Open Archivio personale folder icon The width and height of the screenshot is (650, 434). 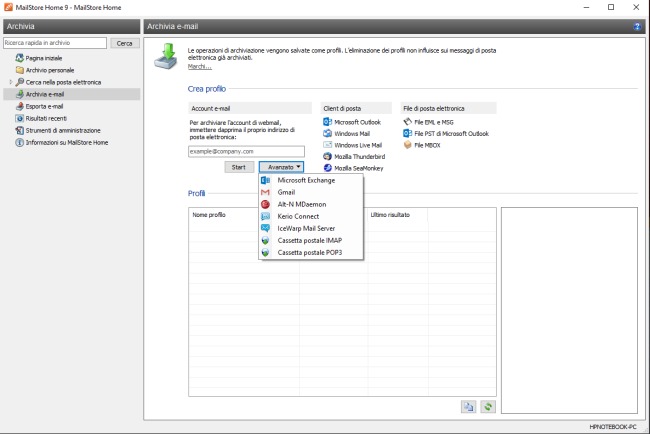click(x=19, y=70)
